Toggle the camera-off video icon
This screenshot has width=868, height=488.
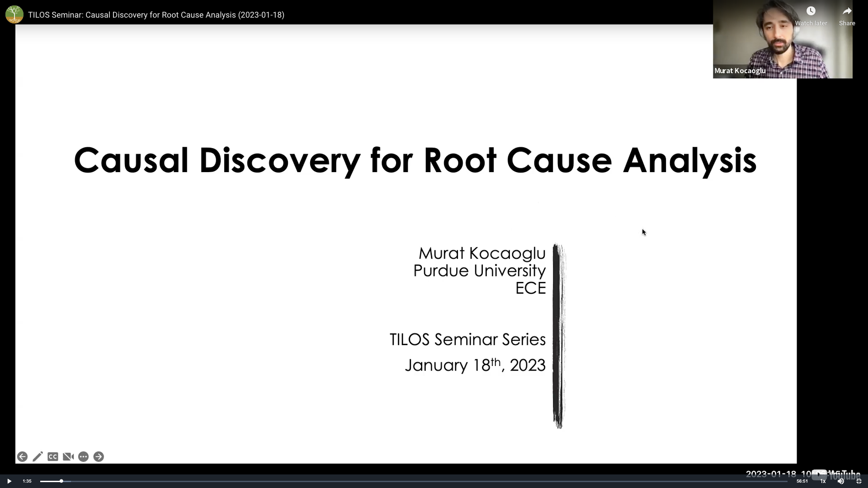(68, 457)
